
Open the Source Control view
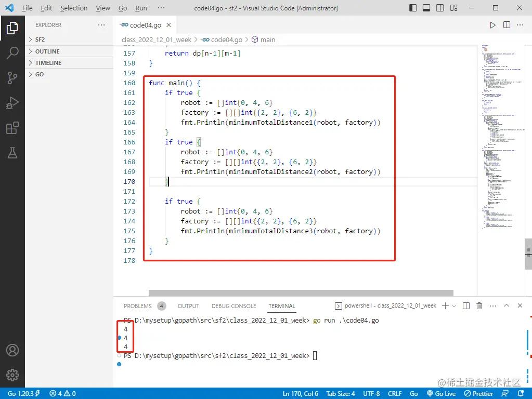pos(12,78)
